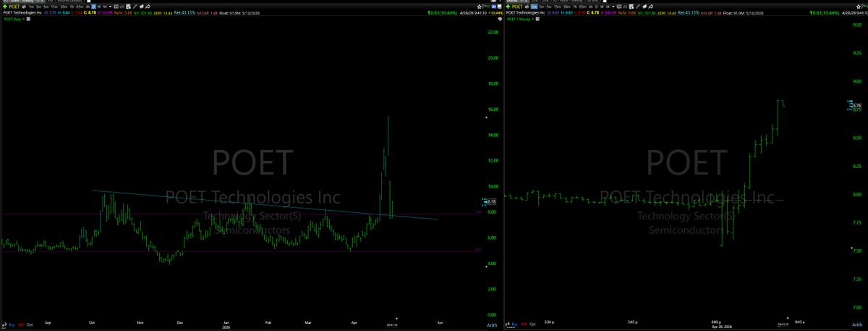Click the descending trendline on the daily chart

[265, 204]
